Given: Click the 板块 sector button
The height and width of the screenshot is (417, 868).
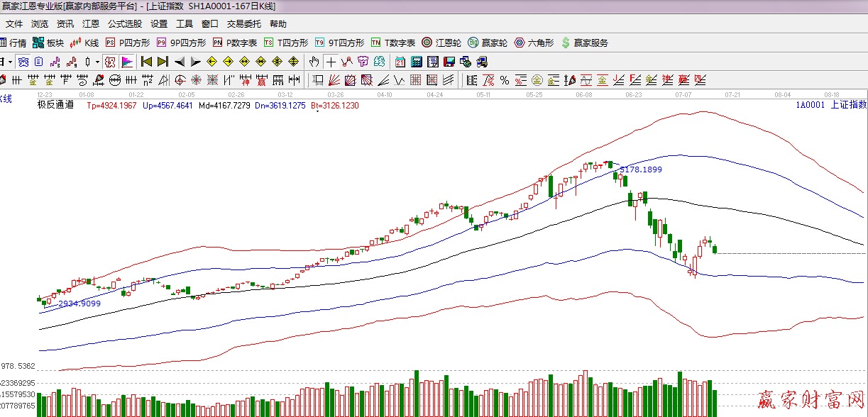Looking at the screenshot, I should pyautogui.click(x=48, y=43).
